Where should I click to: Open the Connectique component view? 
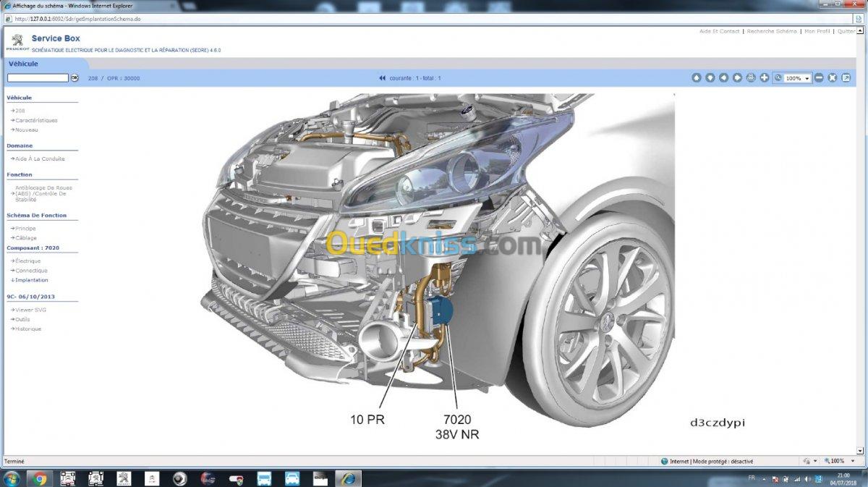pyautogui.click(x=31, y=271)
